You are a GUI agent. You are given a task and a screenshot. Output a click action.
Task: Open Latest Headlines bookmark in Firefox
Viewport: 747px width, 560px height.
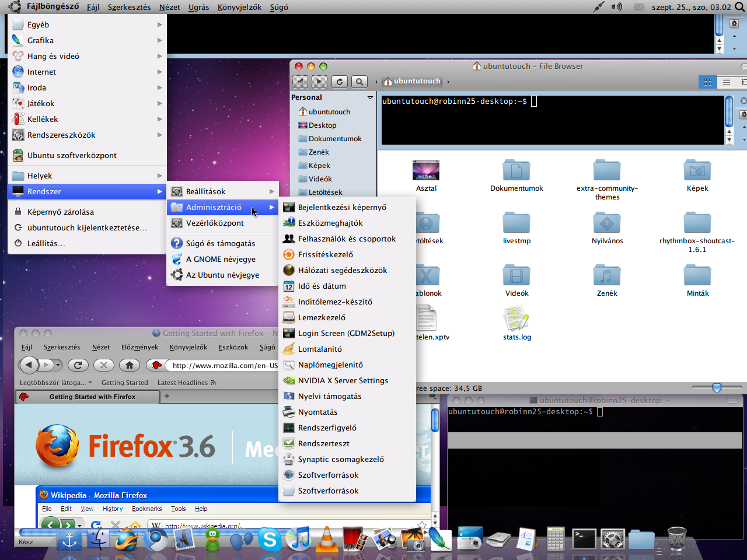click(187, 383)
